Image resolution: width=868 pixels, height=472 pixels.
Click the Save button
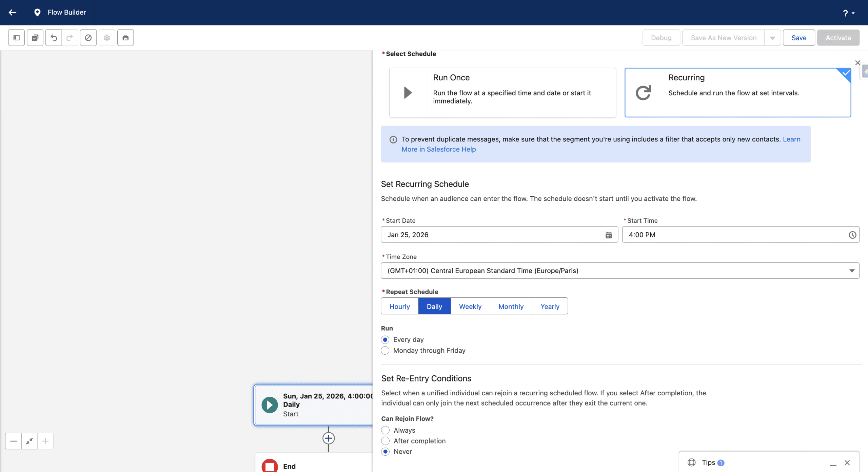(x=798, y=38)
